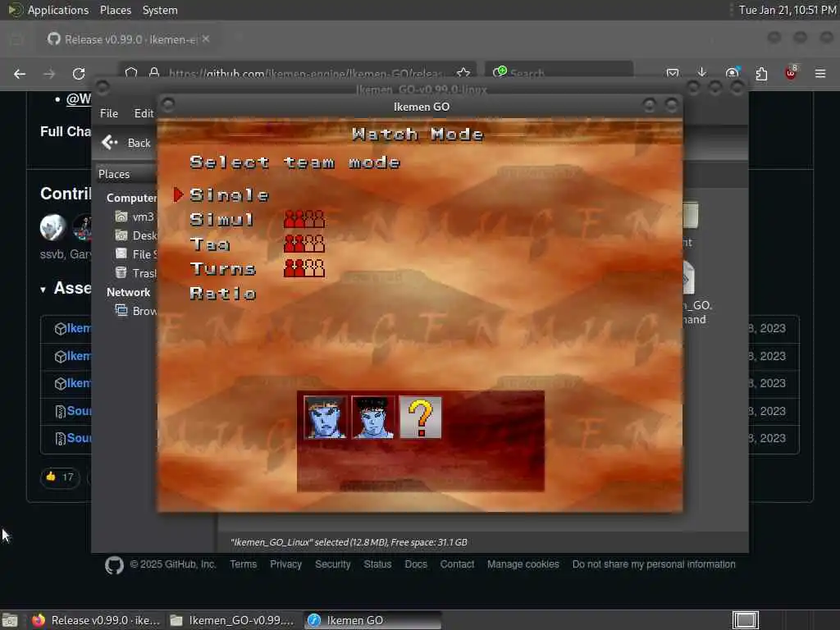
Task: Open Trash in file manager sidebar
Action: pos(136,273)
